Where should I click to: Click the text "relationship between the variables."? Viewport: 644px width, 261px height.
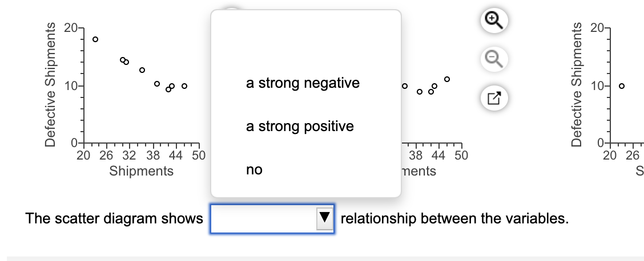pos(454,218)
